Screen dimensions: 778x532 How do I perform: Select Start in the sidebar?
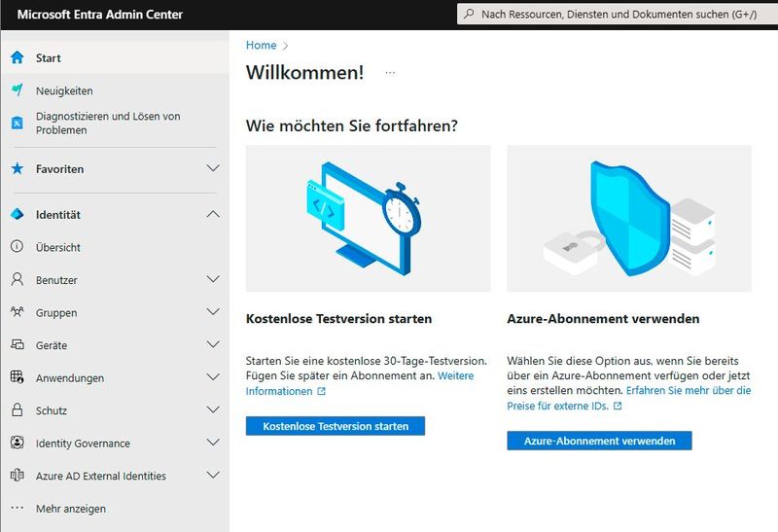[x=115, y=57]
